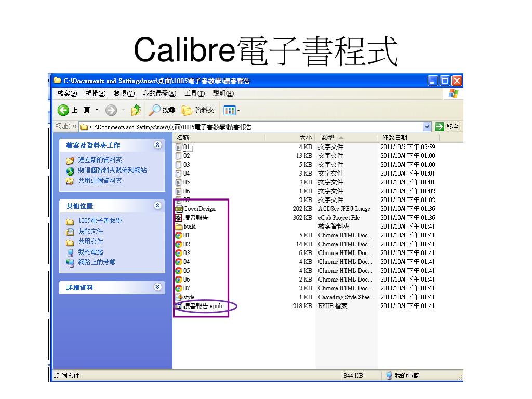Select the 01 text document icon
The height and width of the screenshot is (399, 532).
[x=179, y=147]
